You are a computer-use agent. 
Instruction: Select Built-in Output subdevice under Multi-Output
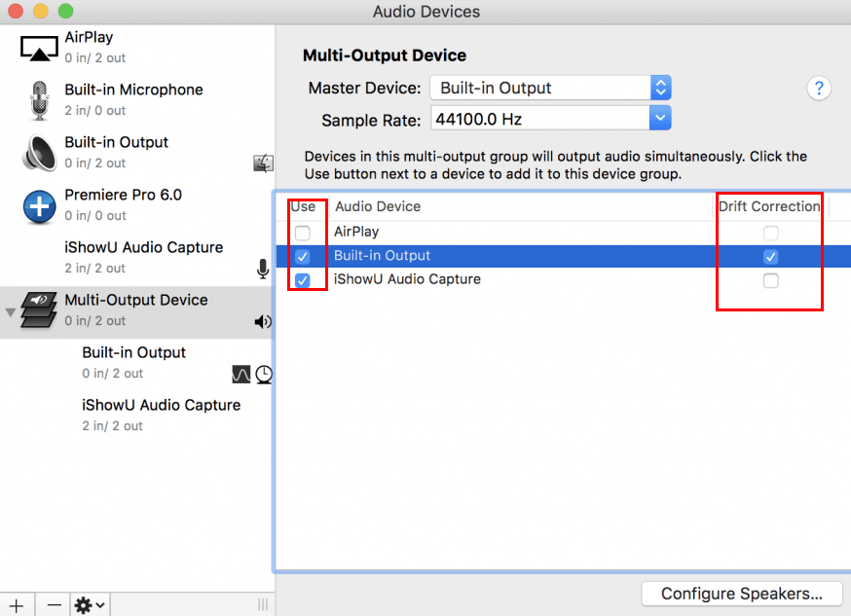click(x=133, y=361)
